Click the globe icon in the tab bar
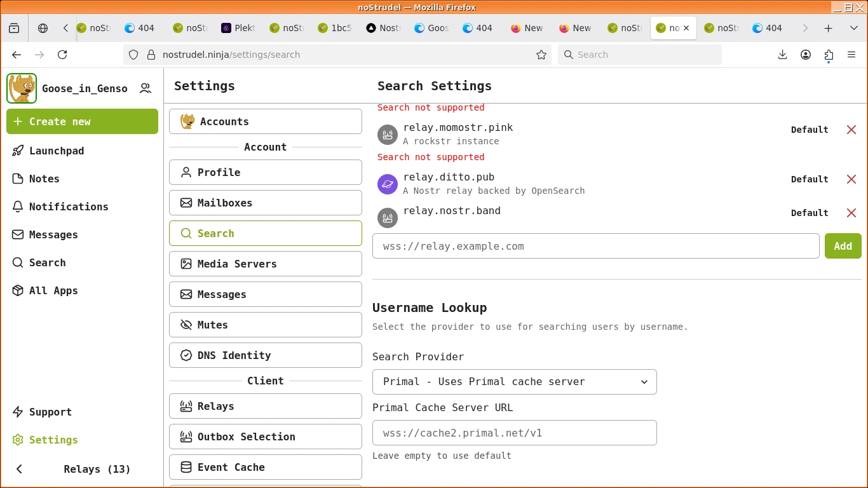Image resolution: width=868 pixels, height=488 pixels. pos(43,28)
